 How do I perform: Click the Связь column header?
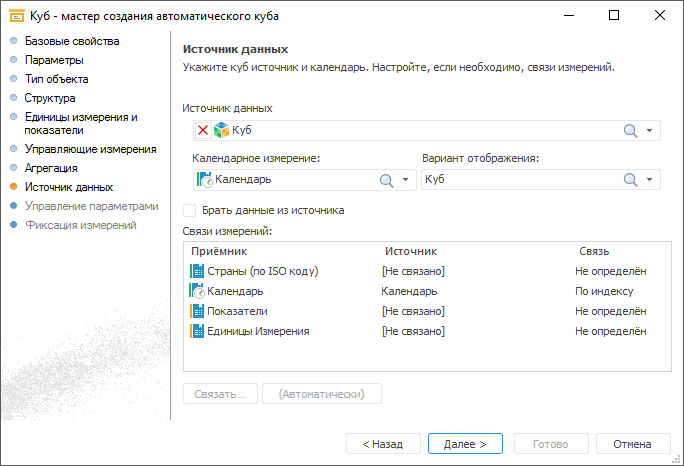point(594,251)
